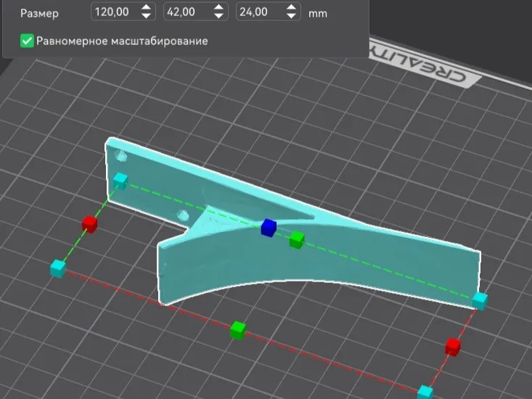Viewport: 532px width, 399px height.
Task: Click the 42,00 size input field
Action: click(x=196, y=12)
